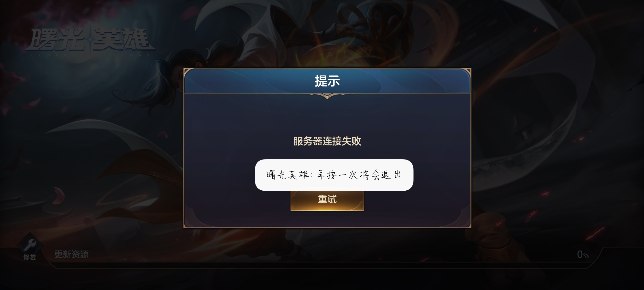Tap the masked character in the background art
Screen dimensions: 644x290
376,32
